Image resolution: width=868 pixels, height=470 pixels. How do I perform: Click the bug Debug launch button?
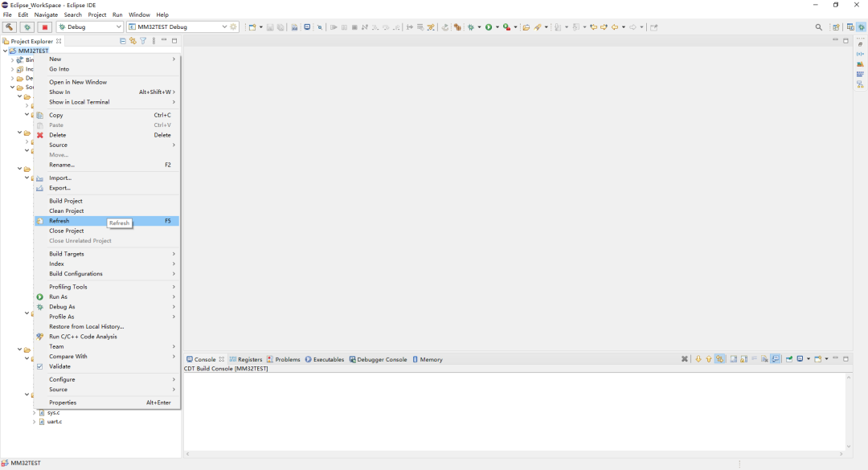point(27,27)
